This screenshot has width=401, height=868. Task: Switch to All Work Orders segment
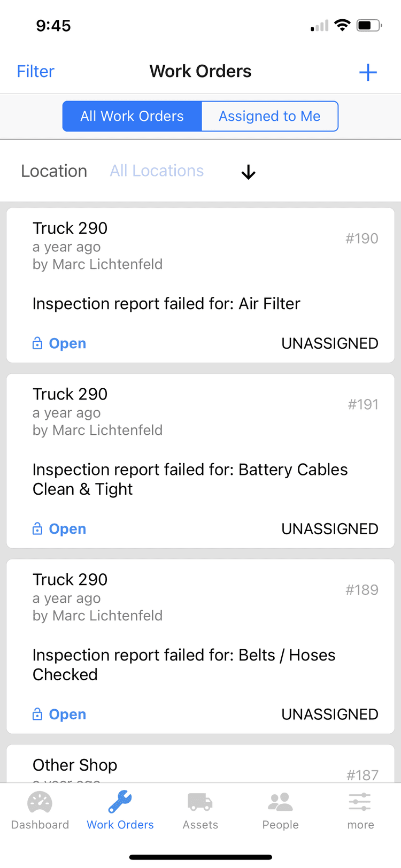(132, 116)
